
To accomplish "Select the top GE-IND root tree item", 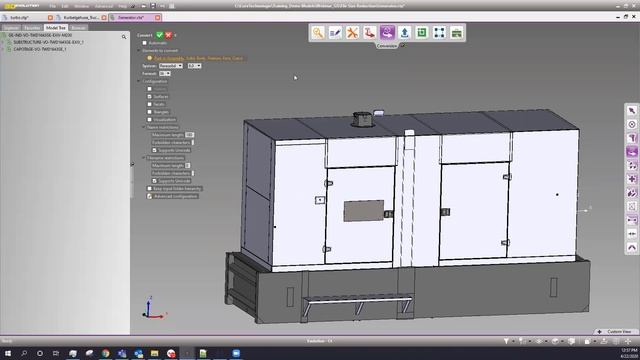I will [x=40, y=35].
